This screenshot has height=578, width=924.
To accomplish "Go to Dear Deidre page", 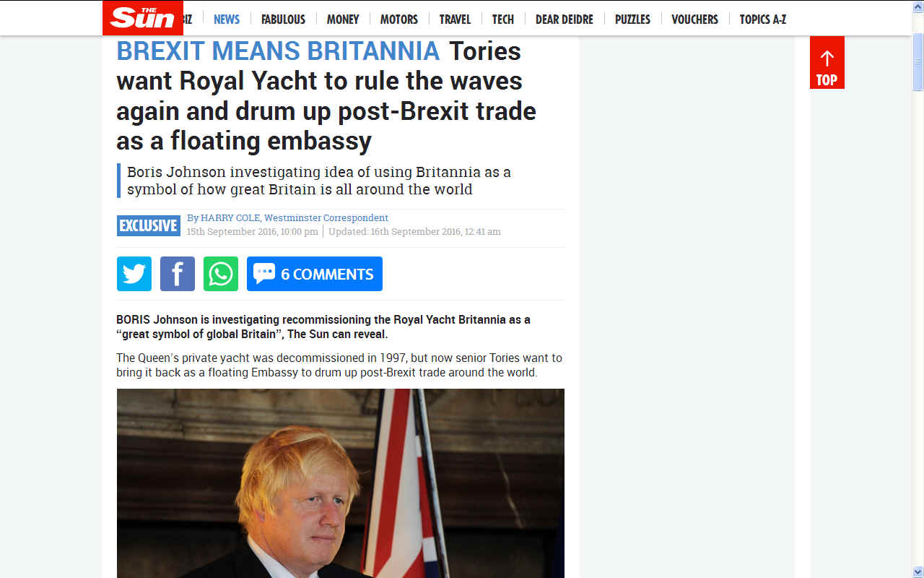I will (x=565, y=20).
